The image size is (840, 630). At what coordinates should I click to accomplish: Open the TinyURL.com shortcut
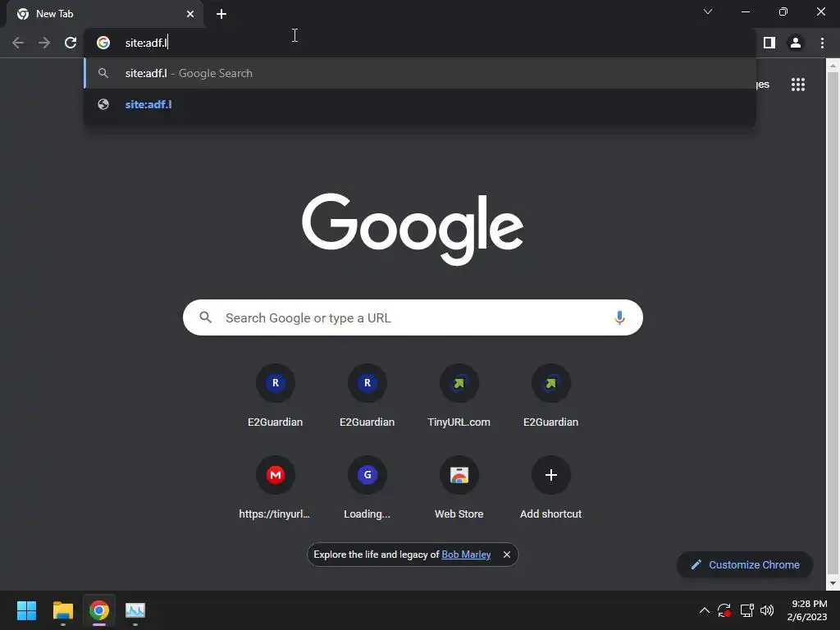click(459, 396)
